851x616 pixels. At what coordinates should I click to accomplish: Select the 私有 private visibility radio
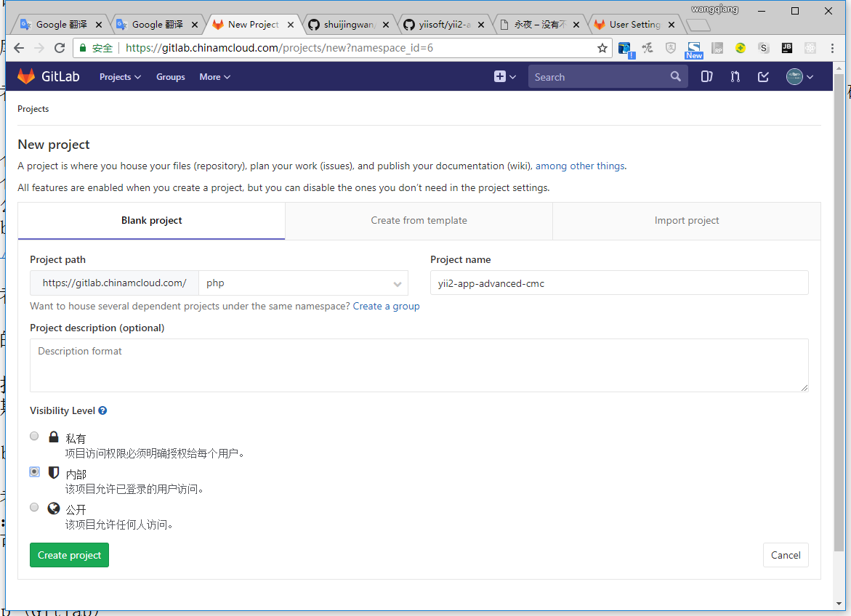(x=34, y=436)
